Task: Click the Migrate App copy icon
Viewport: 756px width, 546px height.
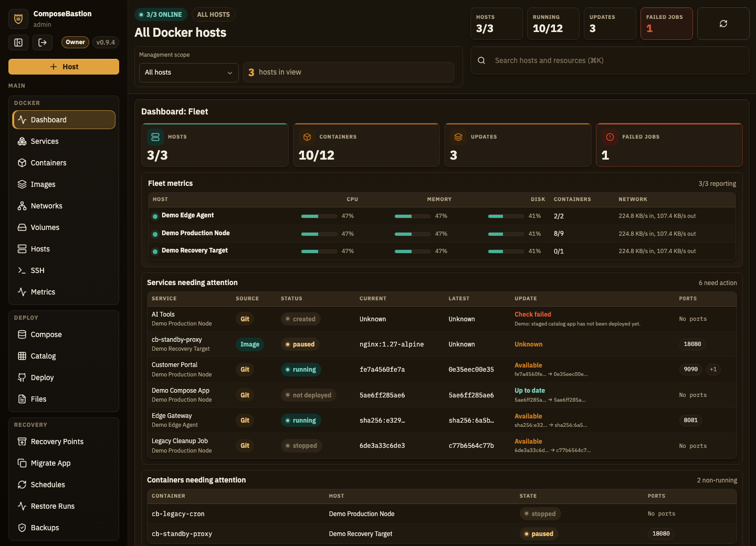Action: point(22,463)
